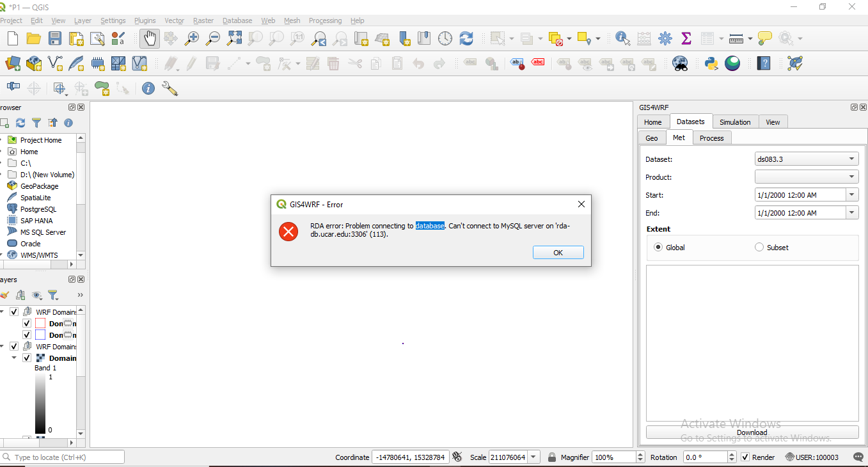Click the Layer Labeling Options icon
Viewport: 868px width, 467px height.
click(471, 63)
